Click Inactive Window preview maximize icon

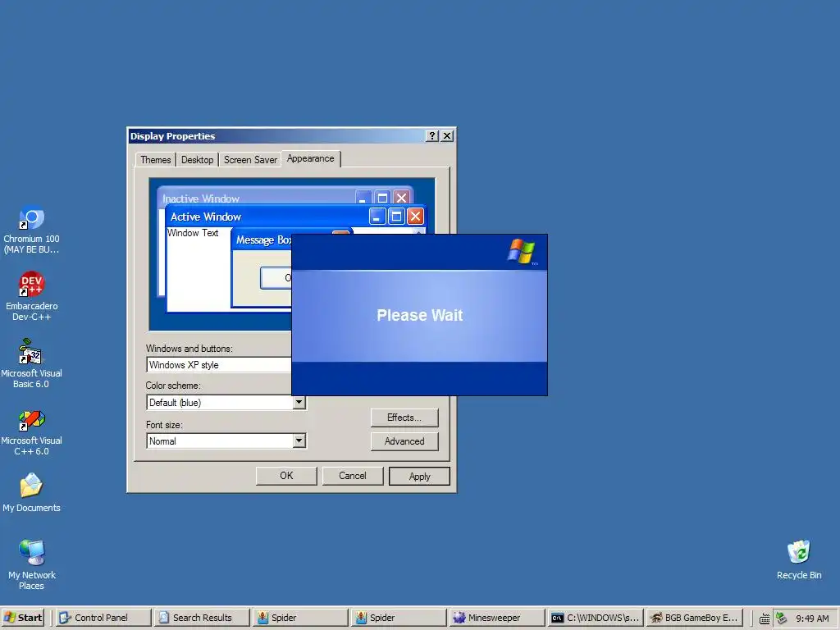pyautogui.click(x=382, y=198)
